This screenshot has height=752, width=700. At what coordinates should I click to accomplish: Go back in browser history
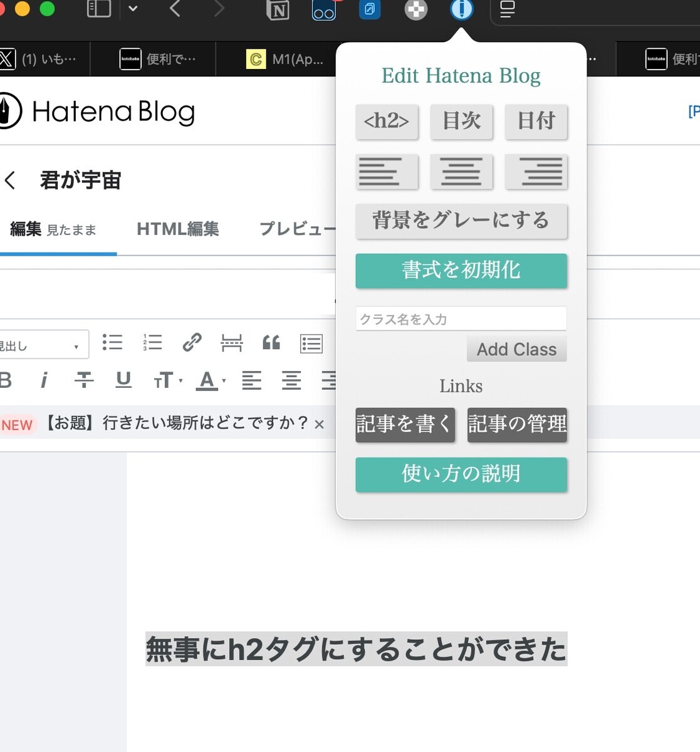[175, 8]
